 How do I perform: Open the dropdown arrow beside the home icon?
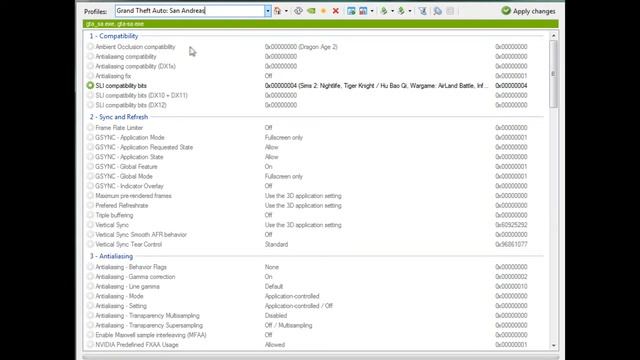coord(286,11)
